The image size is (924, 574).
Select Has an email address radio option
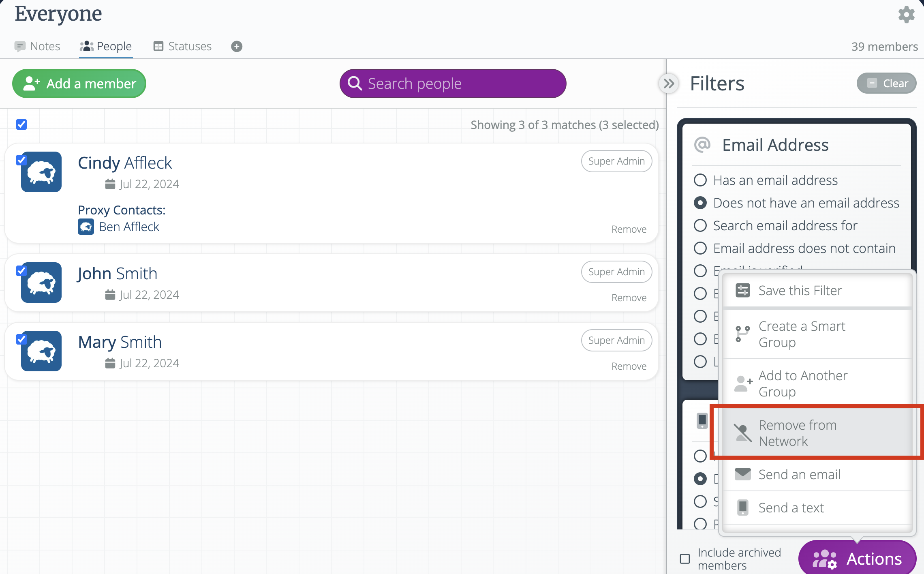(700, 180)
